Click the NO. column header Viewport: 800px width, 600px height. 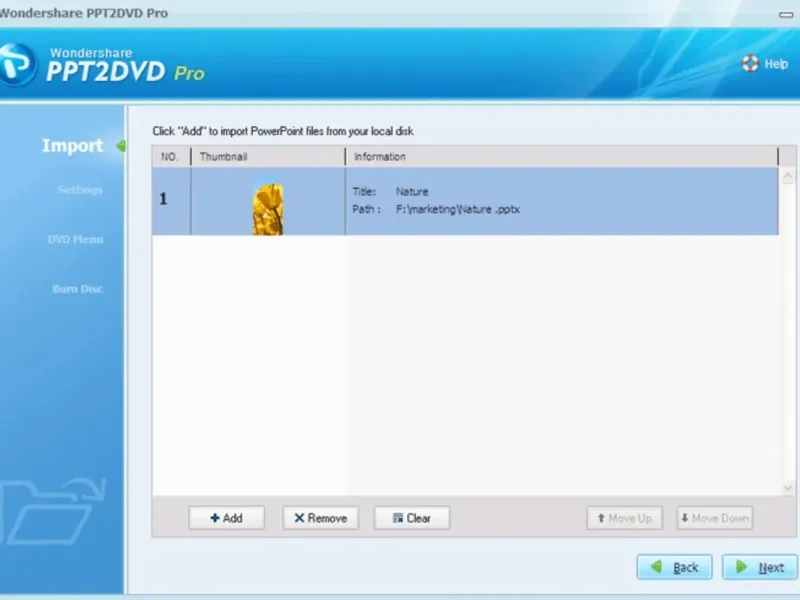[171, 157]
